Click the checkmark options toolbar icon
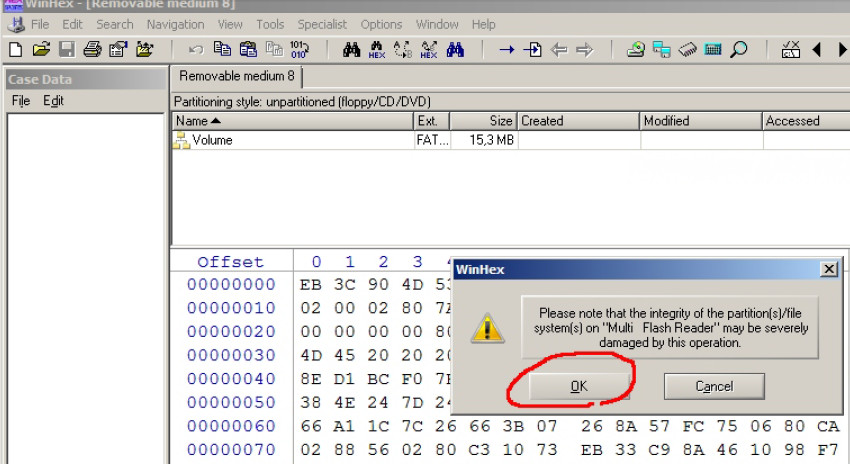Image resolution: width=850 pixels, height=464 pixels. 791,50
